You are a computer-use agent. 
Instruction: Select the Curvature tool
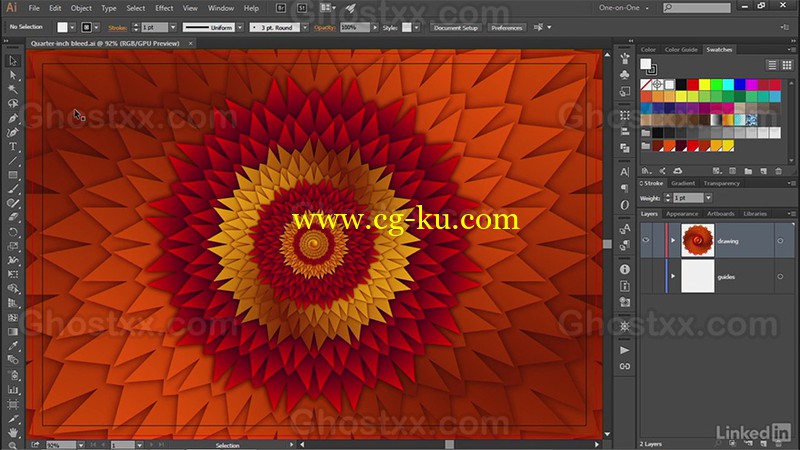point(13,133)
